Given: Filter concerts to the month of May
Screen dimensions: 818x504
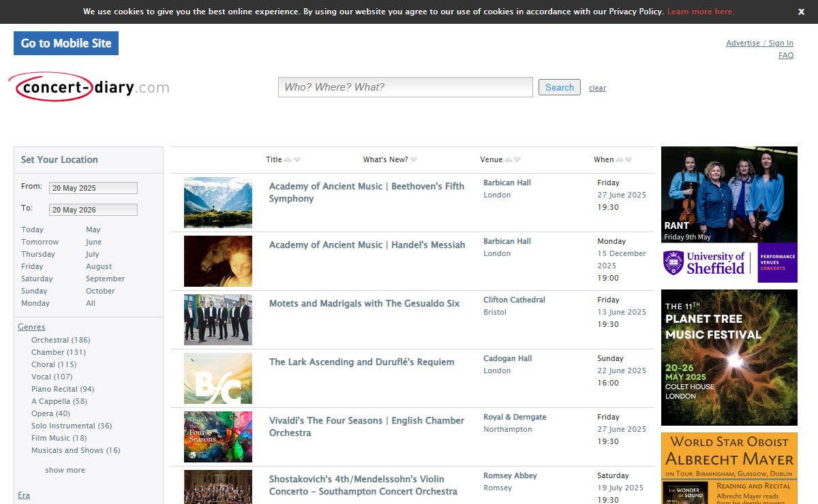Looking at the screenshot, I should click(x=93, y=230).
